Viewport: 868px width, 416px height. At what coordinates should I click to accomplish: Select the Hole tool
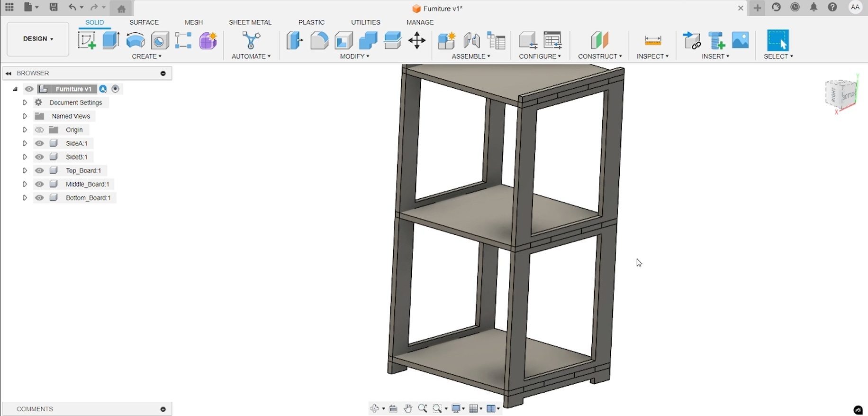(160, 41)
